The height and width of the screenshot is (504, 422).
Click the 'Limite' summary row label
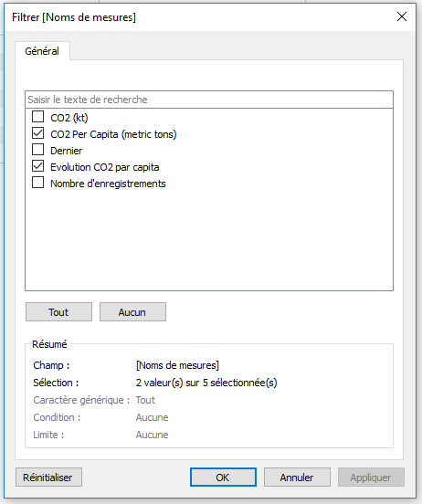click(x=48, y=435)
